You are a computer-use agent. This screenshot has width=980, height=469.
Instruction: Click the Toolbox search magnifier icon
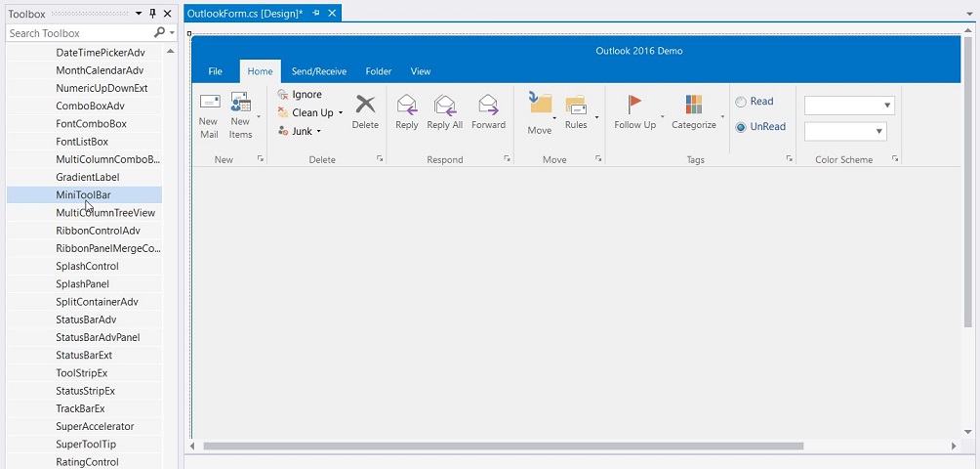[160, 32]
